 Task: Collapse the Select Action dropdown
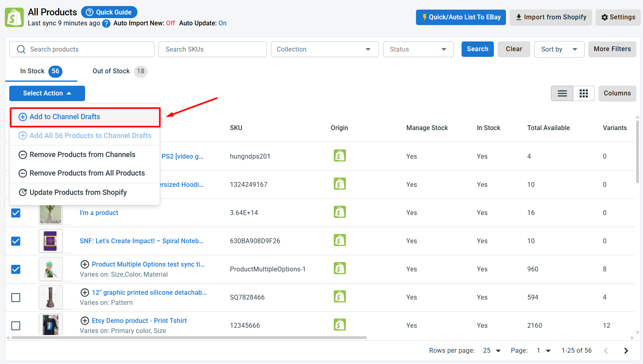(x=47, y=93)
